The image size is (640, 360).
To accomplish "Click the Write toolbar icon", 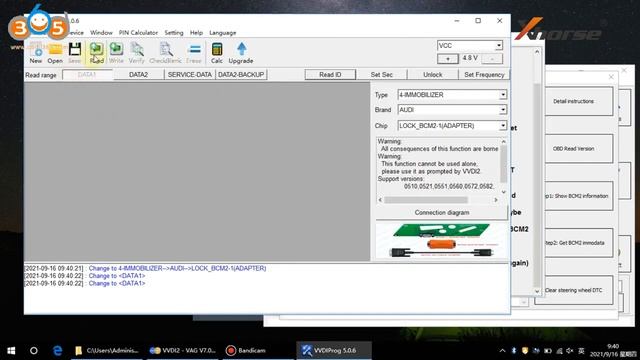I will pos(116,53).
